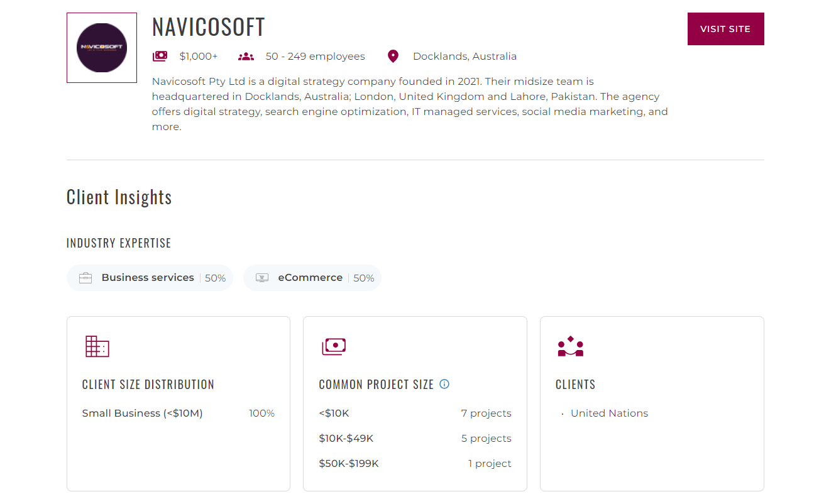Click the Business services briefcase icon

(x=85, y=278)
